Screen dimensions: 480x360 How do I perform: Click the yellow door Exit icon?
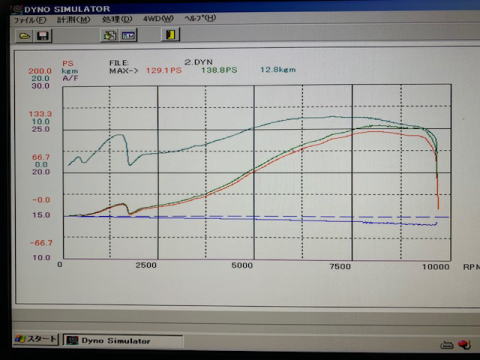pyautogui.click(x=171, y=34)
